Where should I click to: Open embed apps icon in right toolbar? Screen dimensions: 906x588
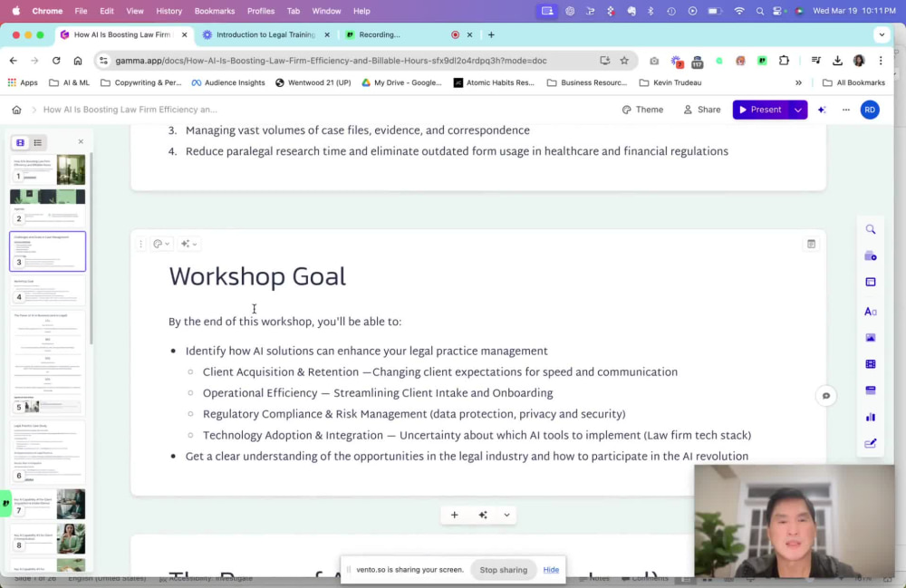[x=870, y=390]
